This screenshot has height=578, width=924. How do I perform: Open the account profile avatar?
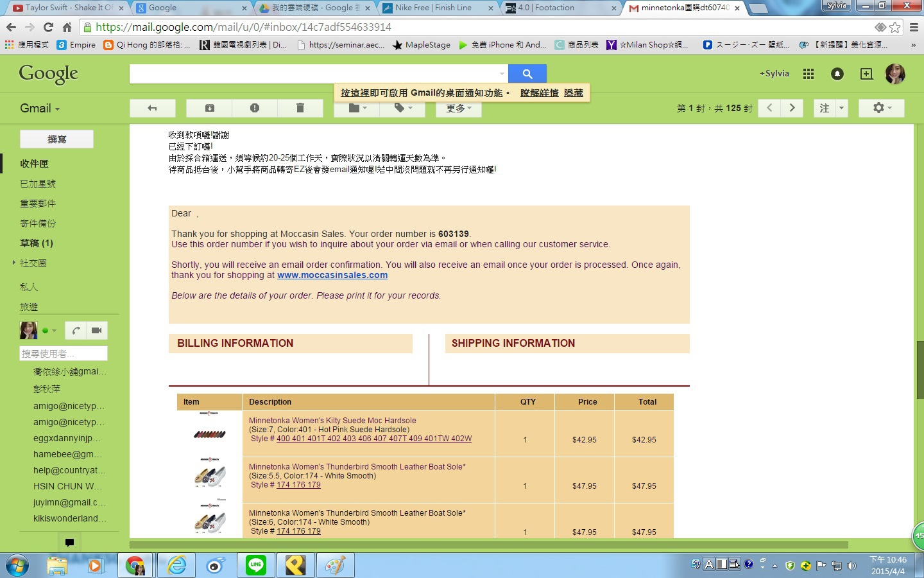(895, 74)
